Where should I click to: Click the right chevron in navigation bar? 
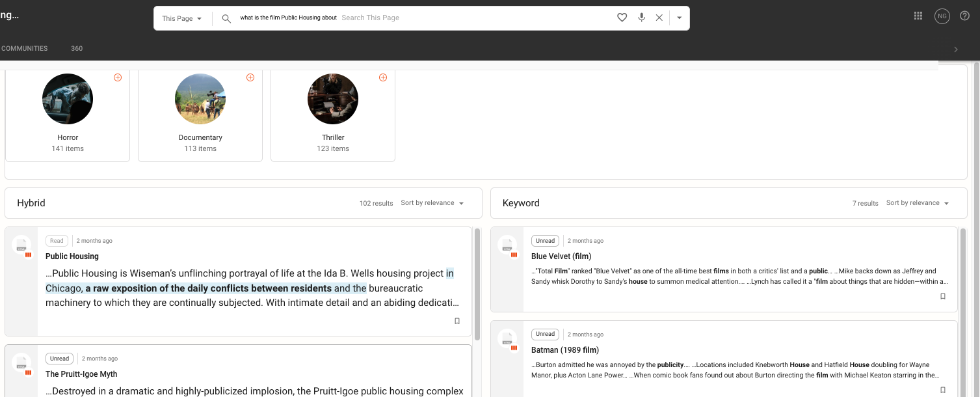(x=956, y=49)
